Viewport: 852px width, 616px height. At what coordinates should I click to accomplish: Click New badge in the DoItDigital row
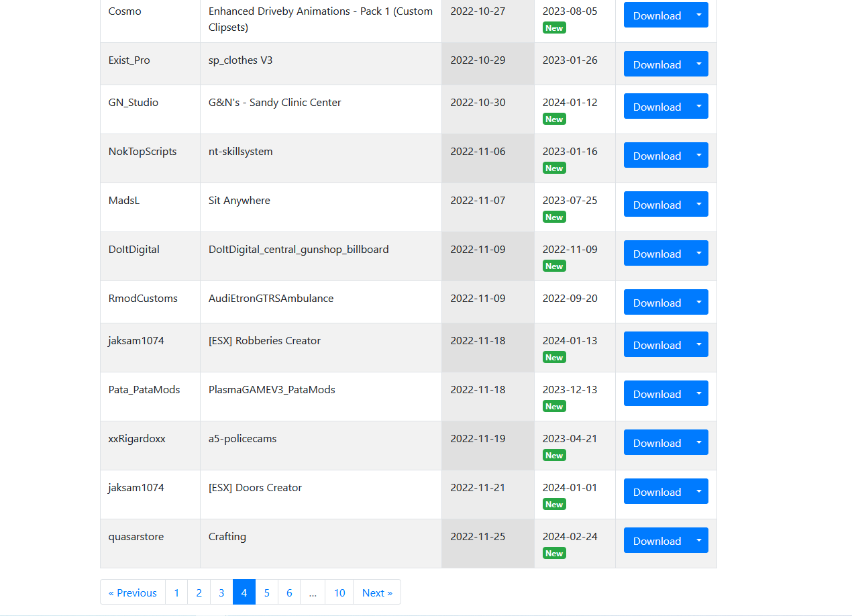coord(554,266)
